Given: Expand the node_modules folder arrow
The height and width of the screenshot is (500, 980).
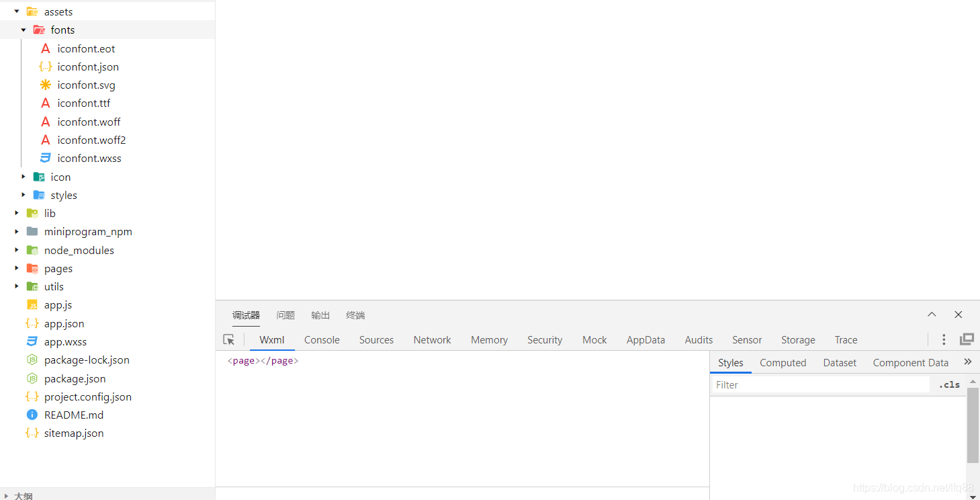Looking at the screenshot, I should (x=17, y=250).
